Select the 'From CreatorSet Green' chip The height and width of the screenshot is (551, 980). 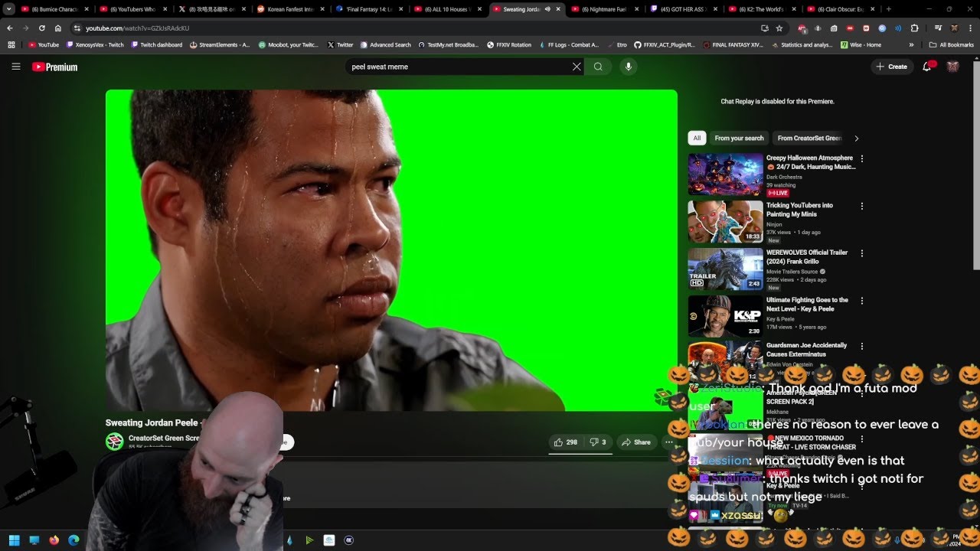(x=809, y=139)
